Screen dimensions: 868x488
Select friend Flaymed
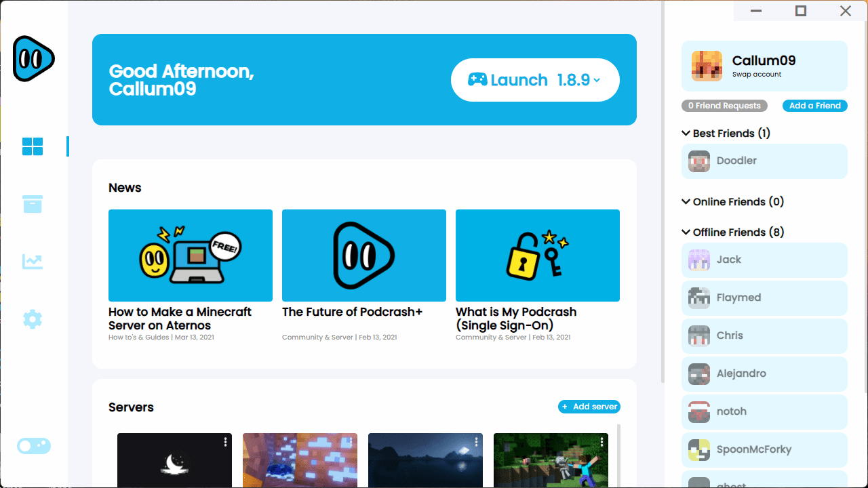click(764, 298)
